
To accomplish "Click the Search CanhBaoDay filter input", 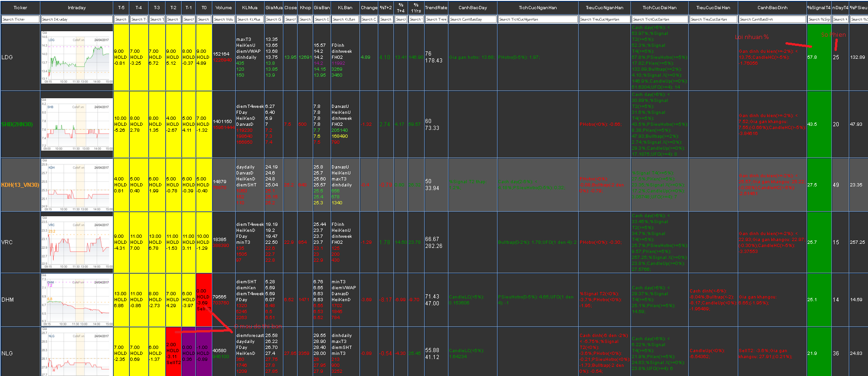I will click(473, 19).
